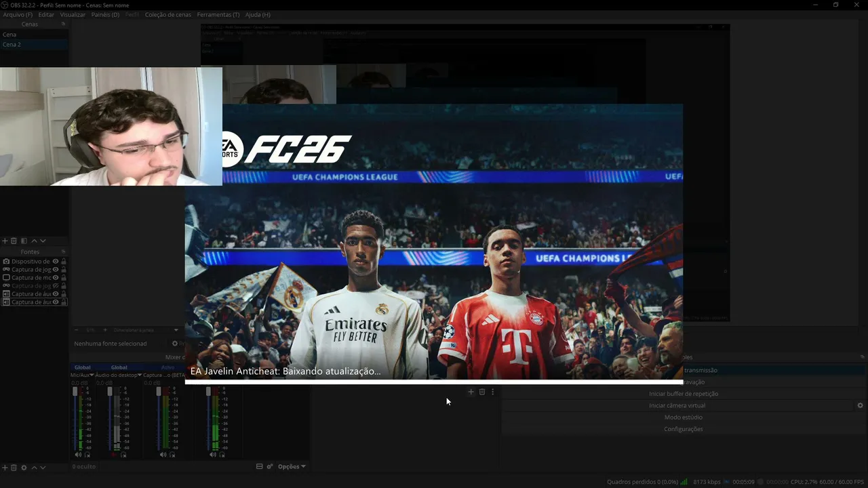Hide the first Captura de jog source
The width and height of the screenshot is (868, 488).
[x=56, y=269]
